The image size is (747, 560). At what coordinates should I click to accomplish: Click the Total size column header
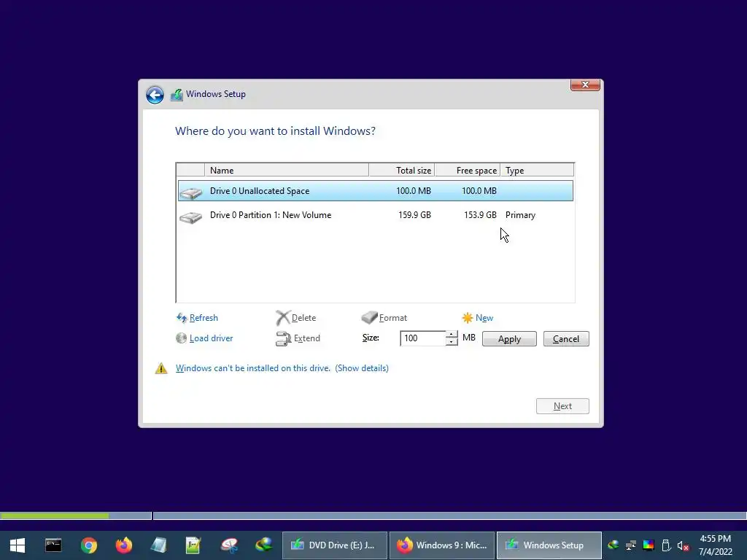point(402,171)
